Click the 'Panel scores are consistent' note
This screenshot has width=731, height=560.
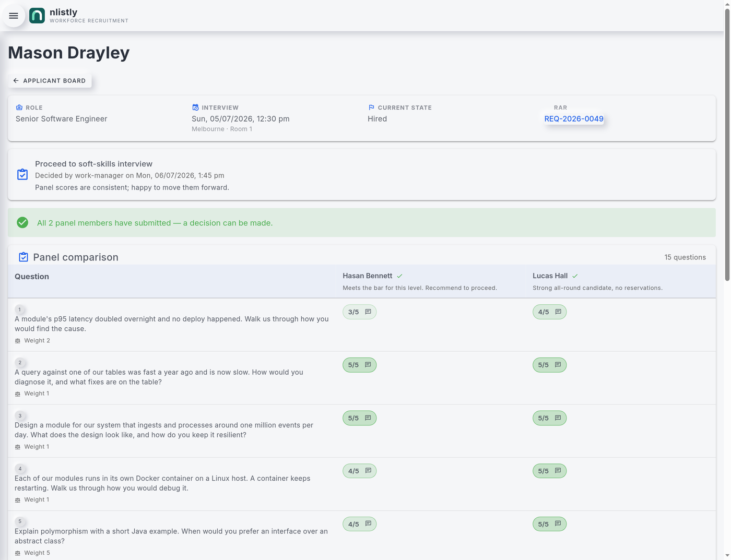pos(132,187)
